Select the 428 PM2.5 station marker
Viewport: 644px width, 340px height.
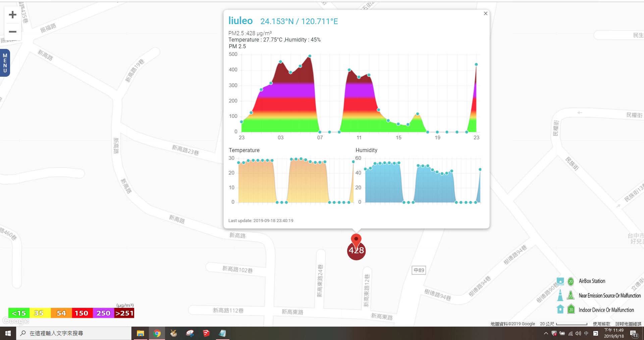click(356, 251)
